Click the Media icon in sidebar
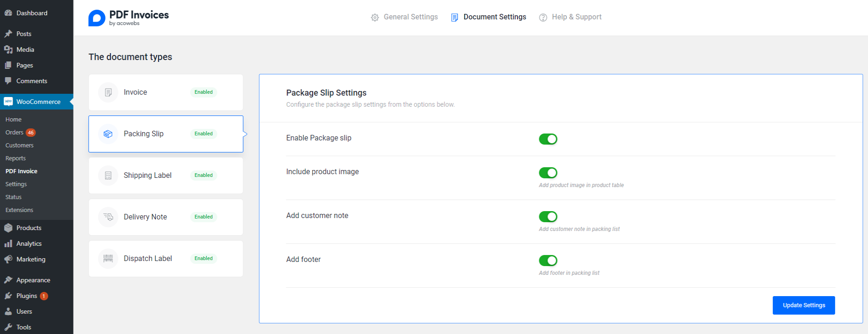868x334 pixels. tap(8, 49)
